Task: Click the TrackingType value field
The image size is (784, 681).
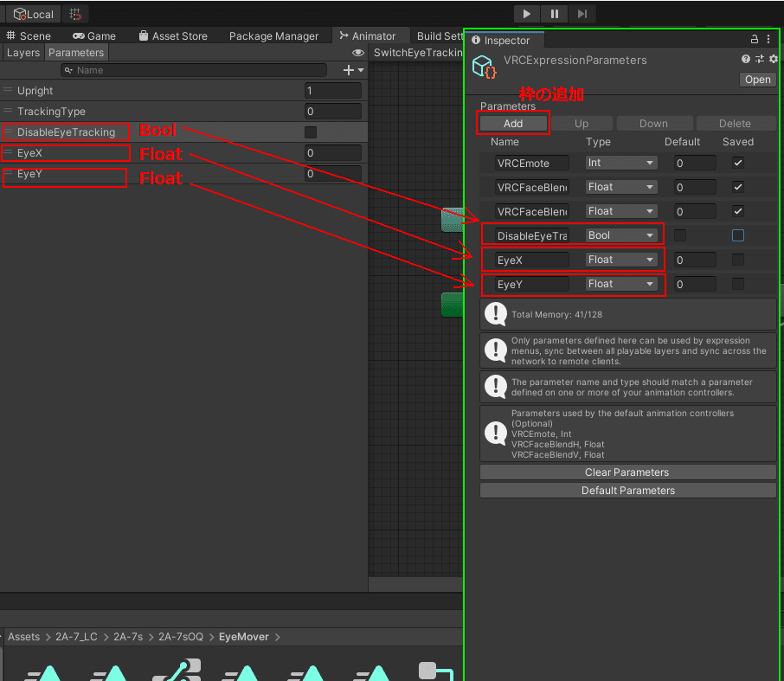Action: (332, 111)
